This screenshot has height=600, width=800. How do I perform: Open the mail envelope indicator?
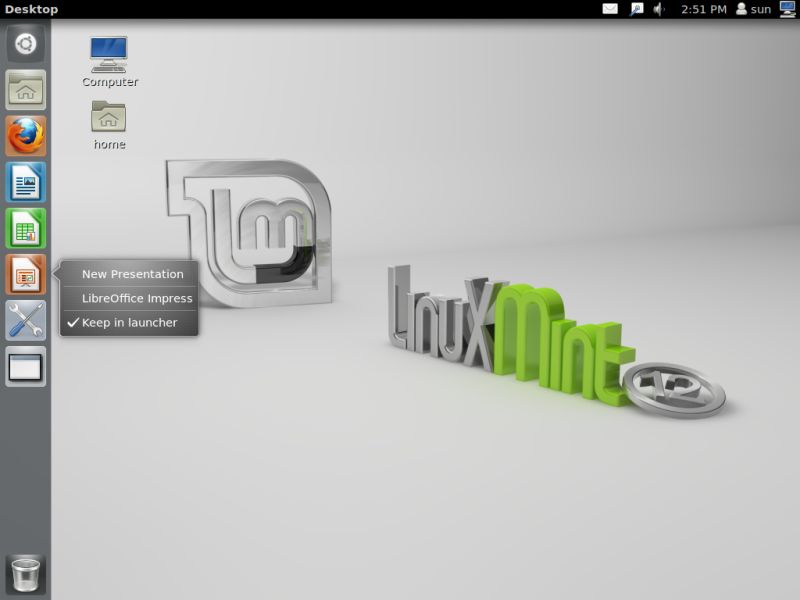[610, 9]
